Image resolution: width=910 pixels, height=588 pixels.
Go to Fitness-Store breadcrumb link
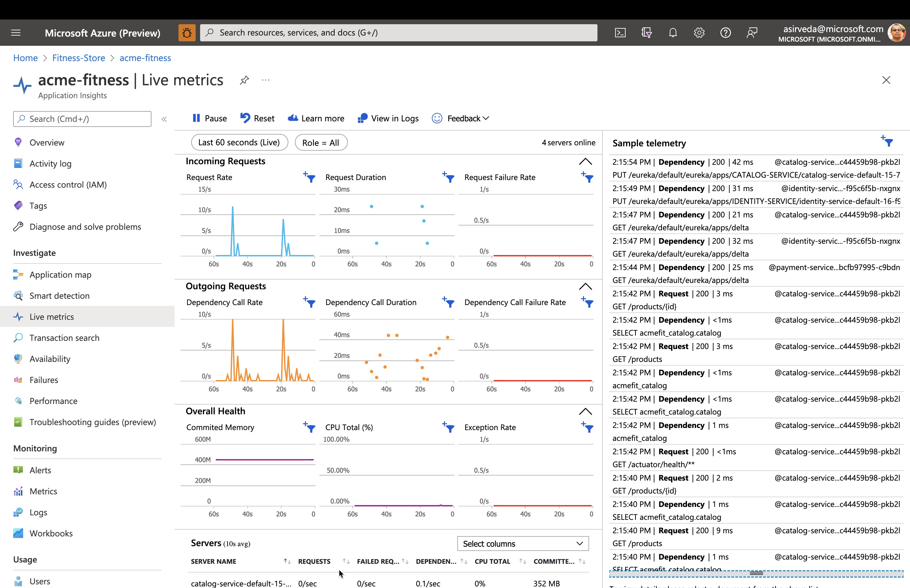tap(79, 58)
